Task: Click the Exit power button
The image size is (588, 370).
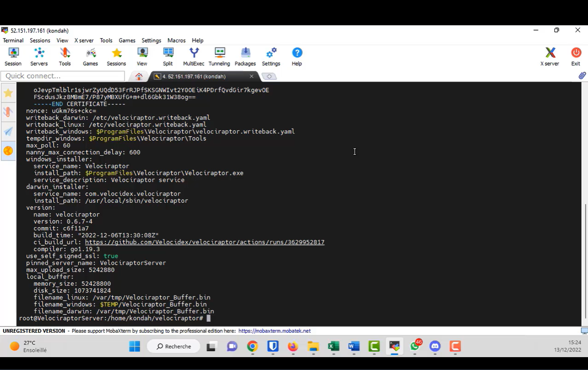Action: [576, 56]
